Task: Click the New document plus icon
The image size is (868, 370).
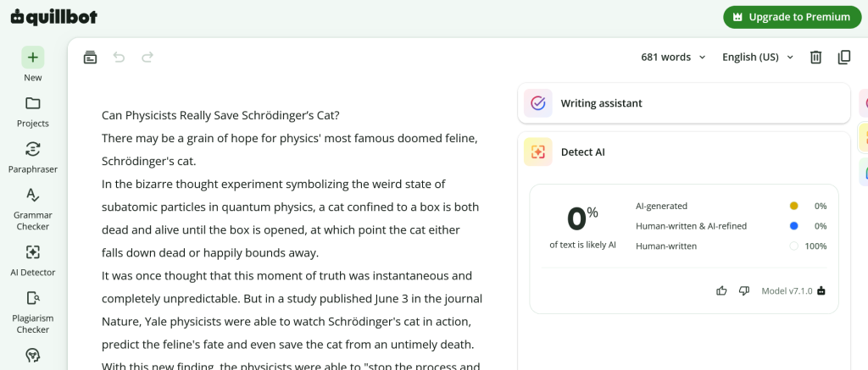Action: point(33,57)
